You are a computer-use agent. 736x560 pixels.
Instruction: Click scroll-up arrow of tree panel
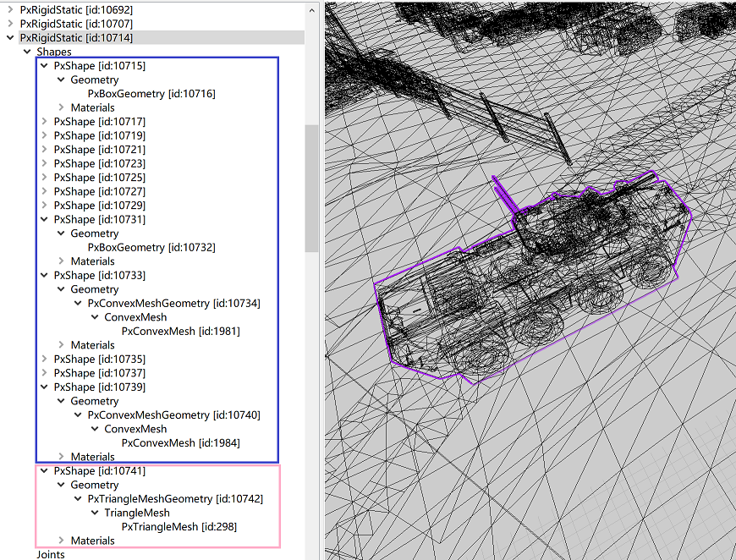click(311, 10)
